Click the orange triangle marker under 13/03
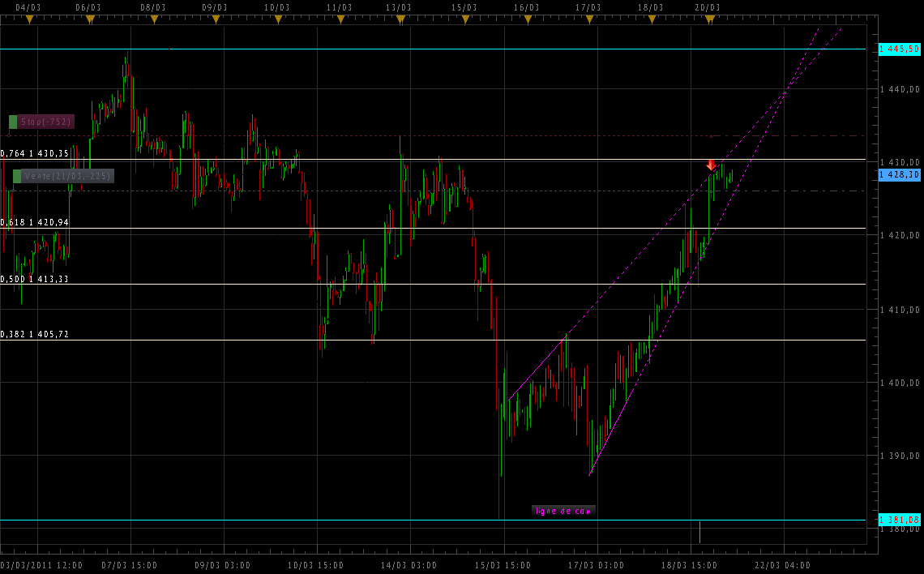 (400, 20)
